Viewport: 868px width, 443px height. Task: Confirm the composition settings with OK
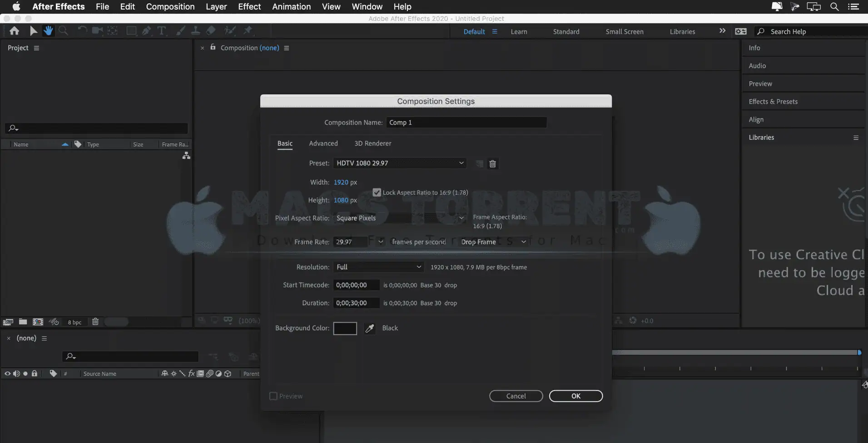[576, 396]
